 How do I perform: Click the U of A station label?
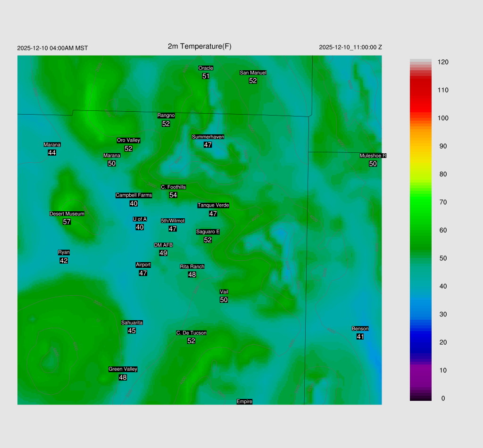pos(140,219)
